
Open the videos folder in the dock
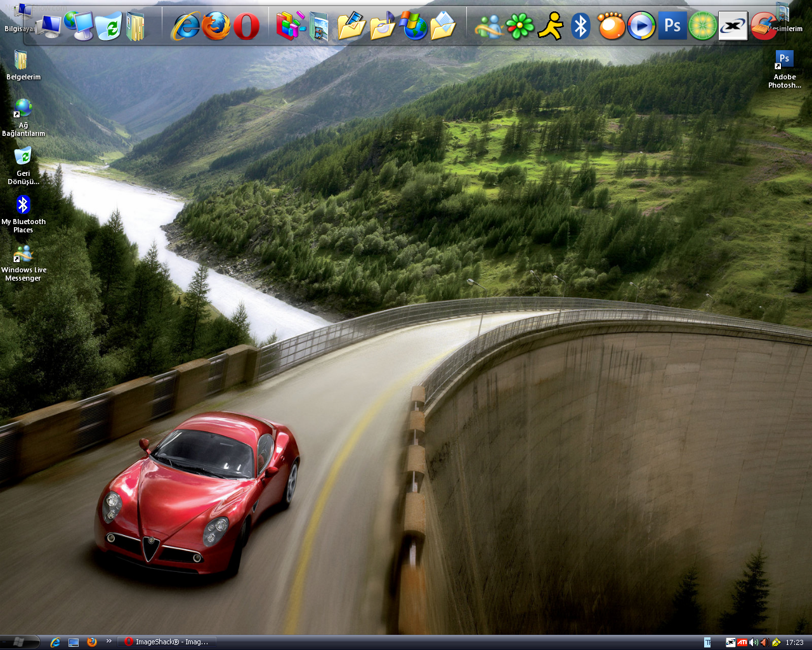pyautogui.click(x=351, y=27)
